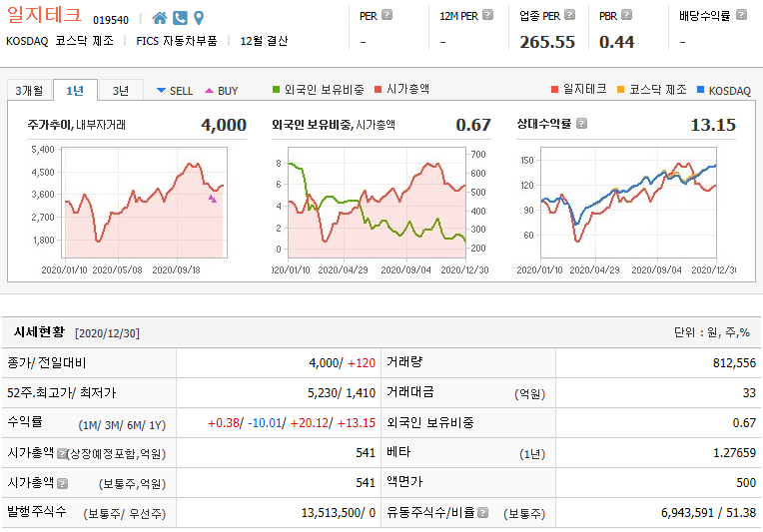763x532 pixels.
Task: Click green 외국인 보유비중 legend swatch
Action: tap(276, 90)
